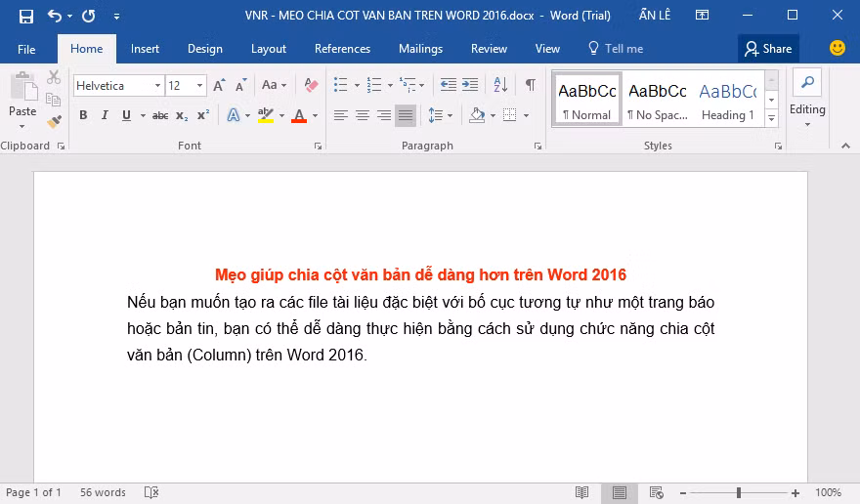Toggle Italic formatting

[x=105, y=115]
